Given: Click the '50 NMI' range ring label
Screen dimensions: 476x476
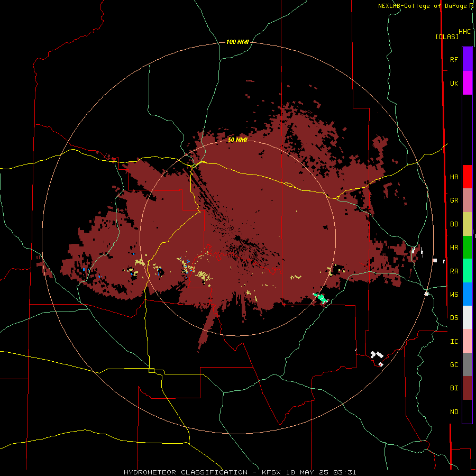Looking at the screenshot, I should click(x=237, y=140).
